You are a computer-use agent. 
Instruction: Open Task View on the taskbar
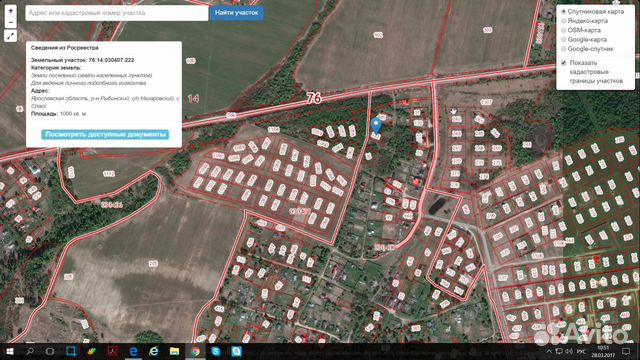point(50,351)
